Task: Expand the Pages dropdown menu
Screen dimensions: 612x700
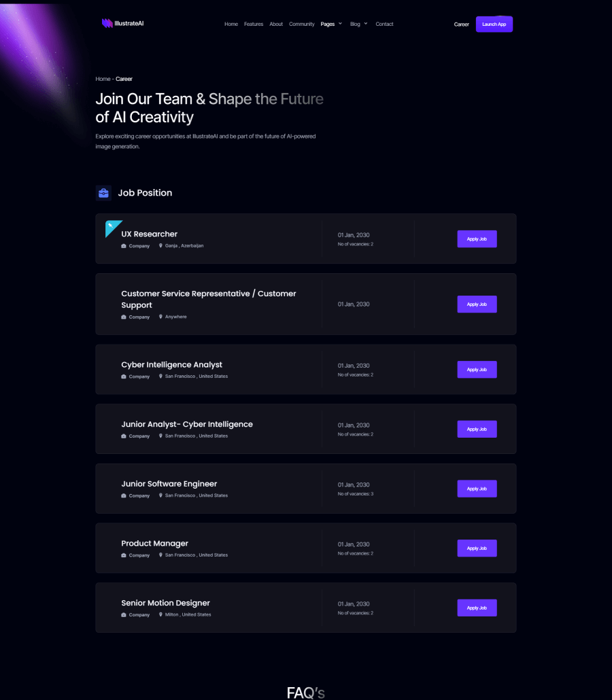Action: click(331, 24)
